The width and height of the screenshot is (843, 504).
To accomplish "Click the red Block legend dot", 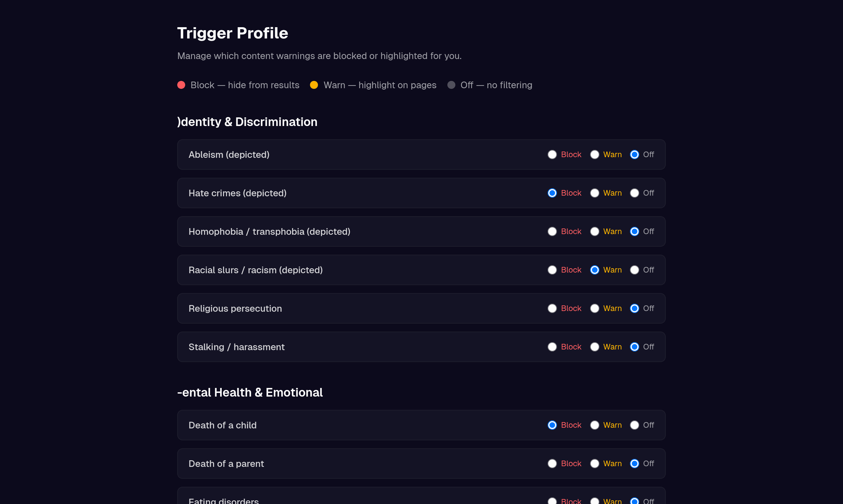I will pos(181,85).
